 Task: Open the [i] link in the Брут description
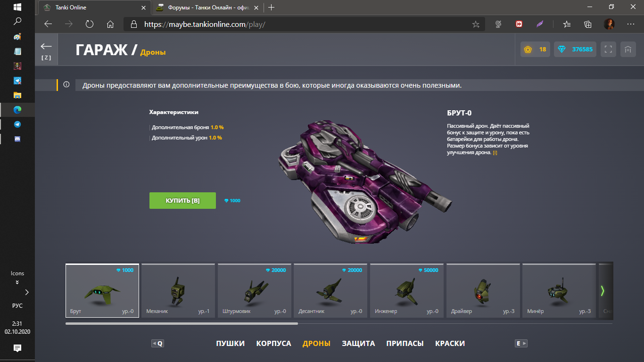click(495, 153)
